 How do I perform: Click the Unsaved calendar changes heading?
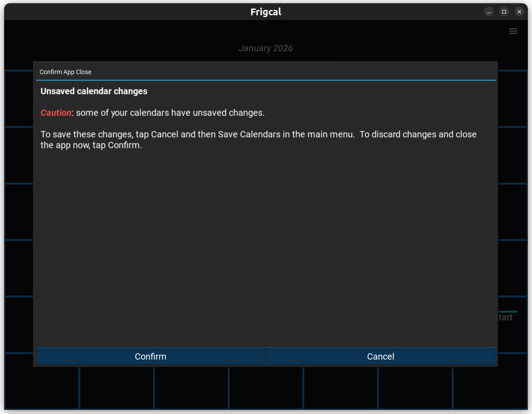click(x=94, y=91)
